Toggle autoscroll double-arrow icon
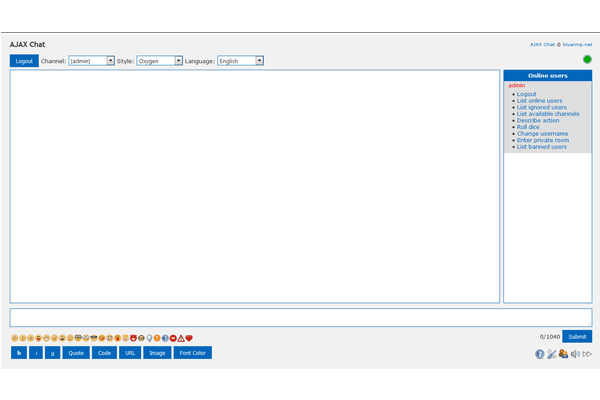The height and width of the screenshot is (400, 600). tap(588, 353)
